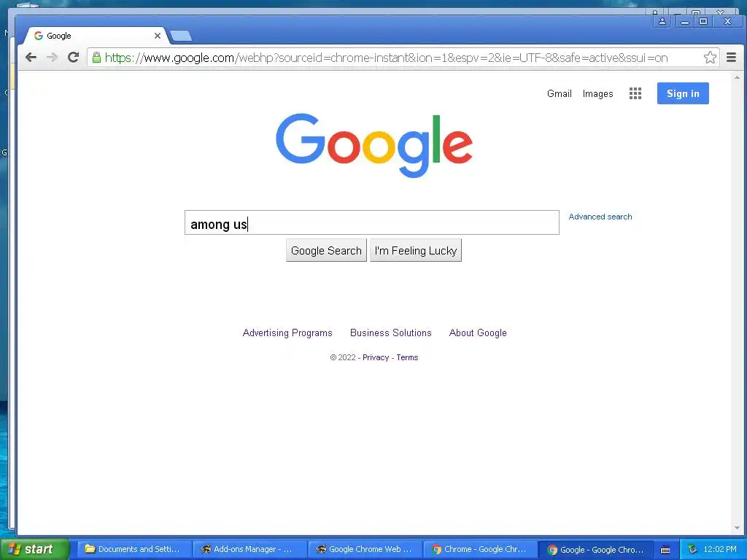The width and height of the screenshot is (747, 560).
Task: Click the keyboard icon in system tray
Action: point(665,550)
